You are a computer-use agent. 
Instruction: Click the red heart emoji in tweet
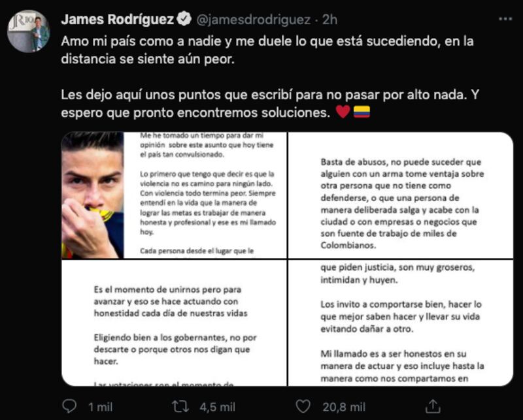coord(343,112)
